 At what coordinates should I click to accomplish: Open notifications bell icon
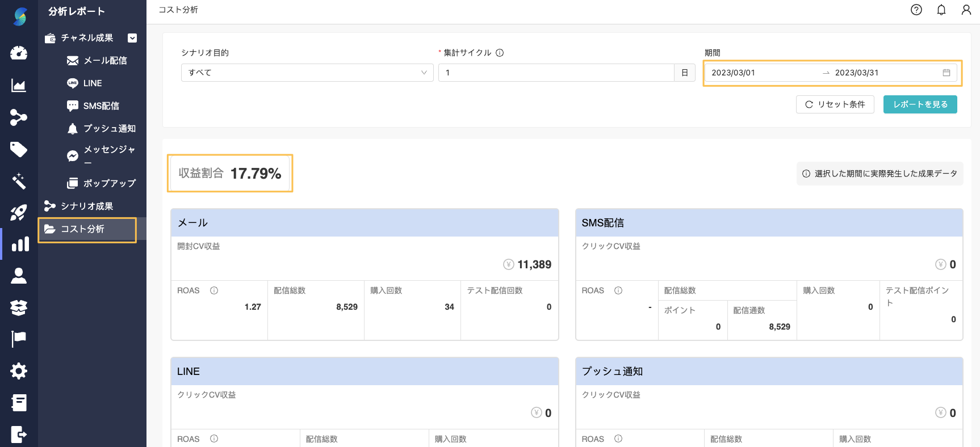(941, 10)
